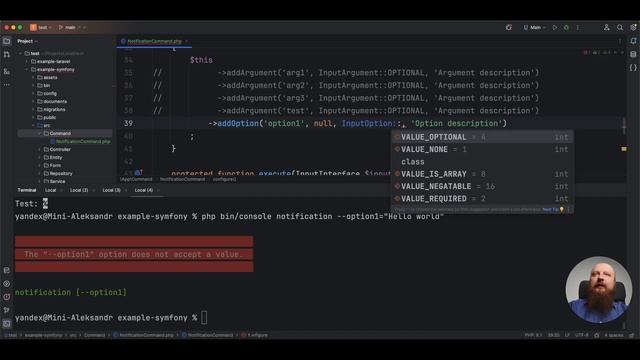Open the Main run configuration dropdown

534,27
